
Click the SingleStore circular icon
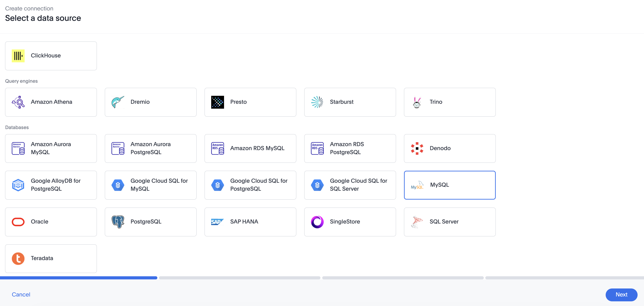pyautogui.click(x=317, y=222)
